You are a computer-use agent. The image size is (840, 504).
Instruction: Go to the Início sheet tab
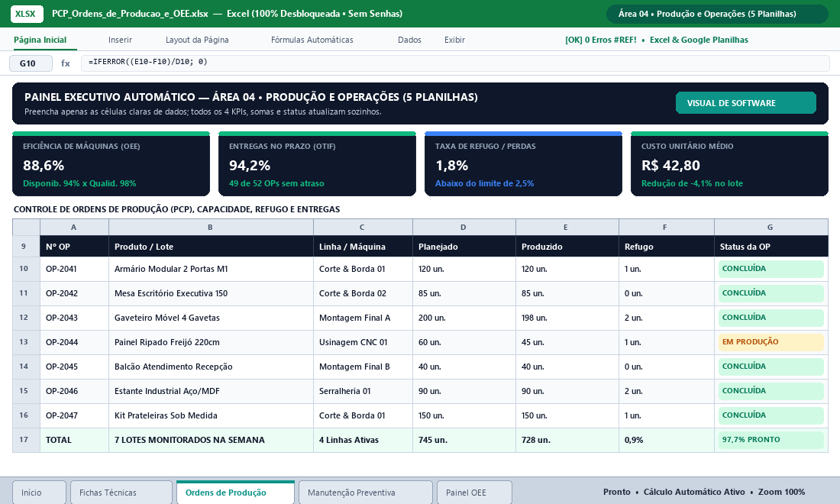[39, 493]
